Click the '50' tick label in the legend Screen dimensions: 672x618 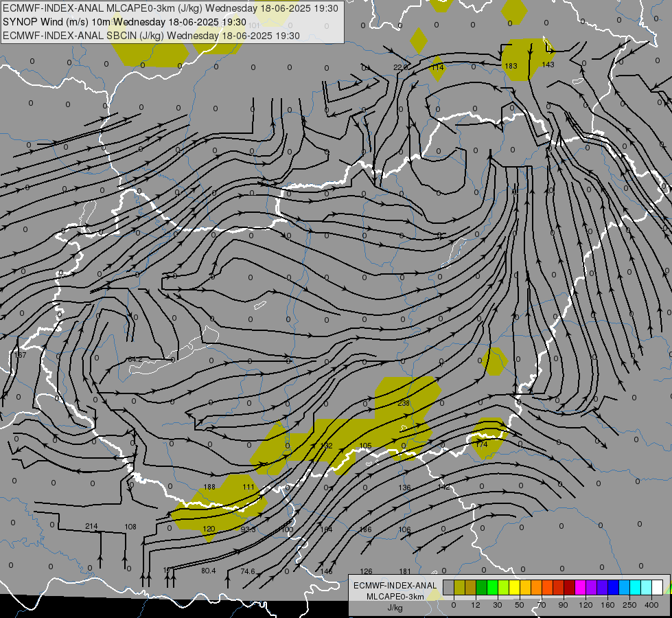point(520,605)
